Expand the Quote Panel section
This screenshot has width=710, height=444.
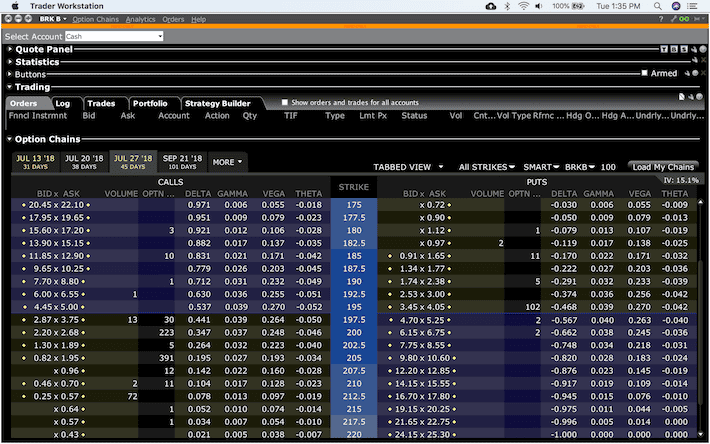pos(10,48)
